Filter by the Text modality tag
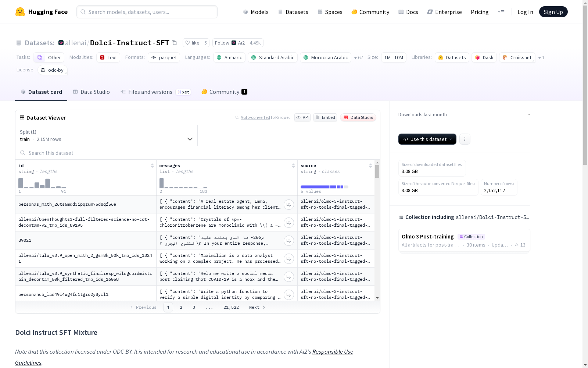The height and width of the screenshot is (368, 588). tap(108, 57)
